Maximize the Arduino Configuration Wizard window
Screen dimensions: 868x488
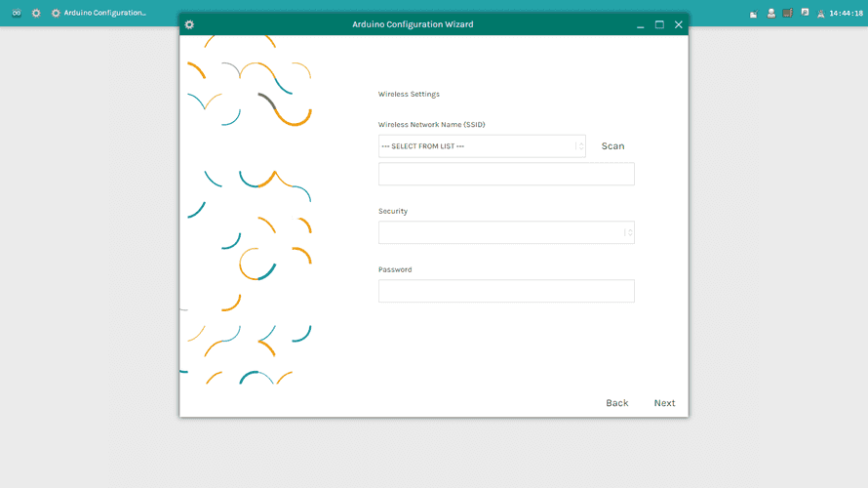659,24
